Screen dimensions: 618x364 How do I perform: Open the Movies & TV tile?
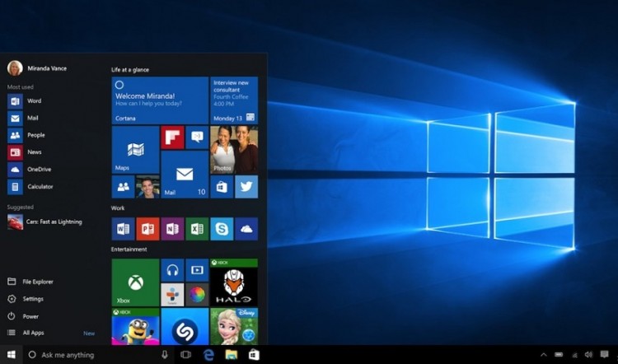tap(197, 270)
